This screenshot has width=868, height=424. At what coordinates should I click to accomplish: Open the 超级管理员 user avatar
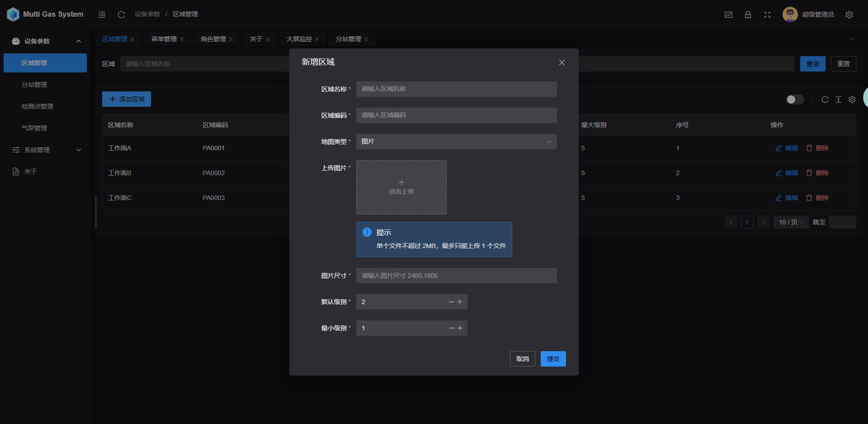(x=790, y=14)
